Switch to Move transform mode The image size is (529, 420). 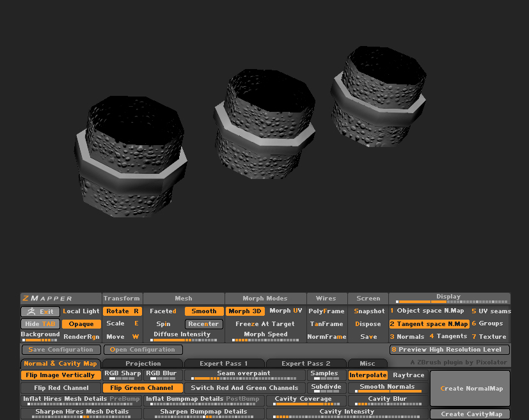(x=121, y=336)
